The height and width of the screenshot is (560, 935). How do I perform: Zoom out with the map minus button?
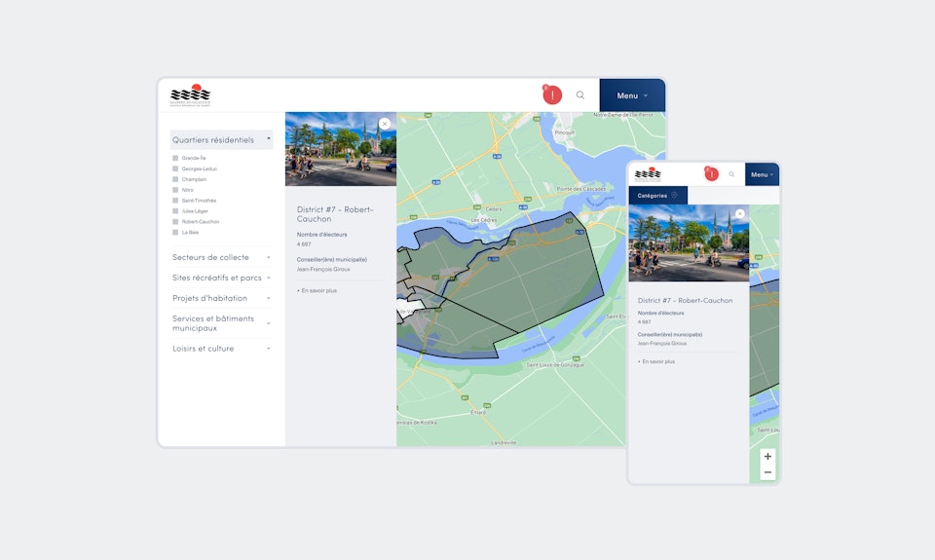(767, 472)
